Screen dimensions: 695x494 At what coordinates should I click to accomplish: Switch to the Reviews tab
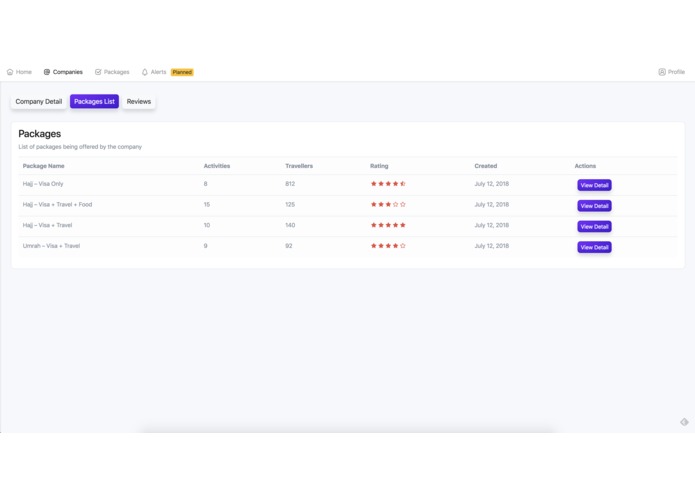click(139, 101)
